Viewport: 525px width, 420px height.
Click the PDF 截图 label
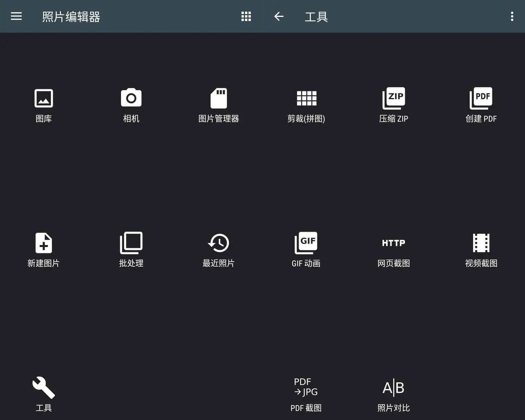[x=306, y=408]
